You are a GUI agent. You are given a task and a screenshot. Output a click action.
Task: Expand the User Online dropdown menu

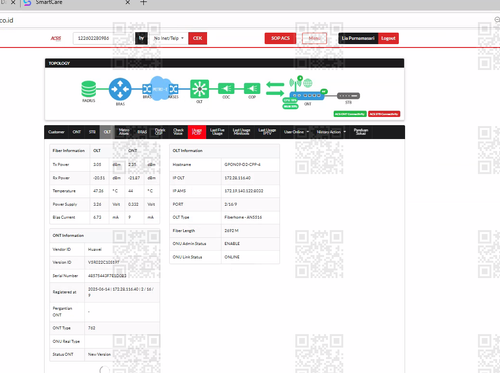(x=296, y=132)
